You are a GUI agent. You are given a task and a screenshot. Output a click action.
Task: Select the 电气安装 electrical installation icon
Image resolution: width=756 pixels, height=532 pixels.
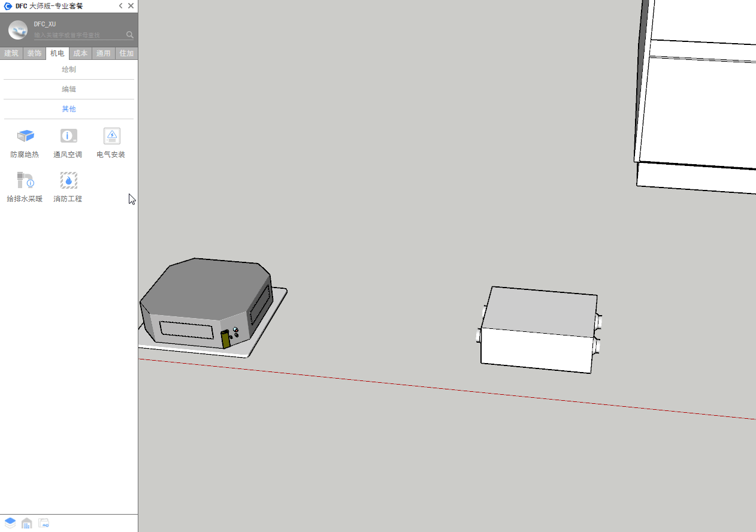coord(111,137)
